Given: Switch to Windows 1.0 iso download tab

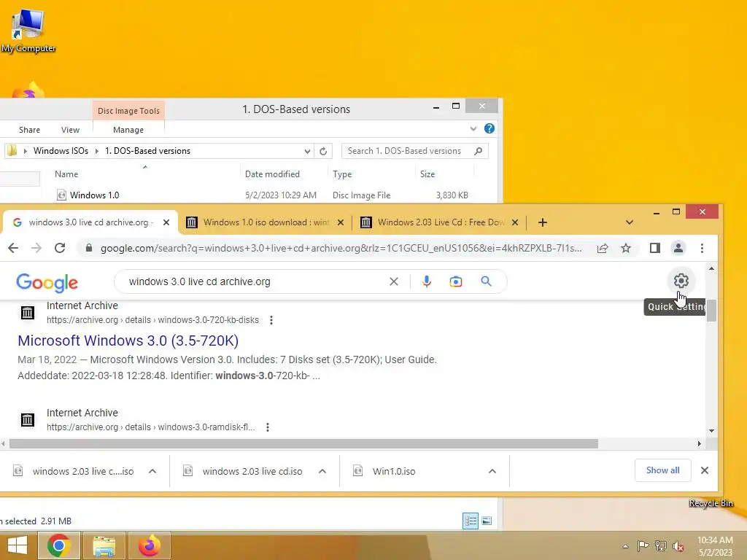Looking at the screenshot, I should tap(265, 222).
